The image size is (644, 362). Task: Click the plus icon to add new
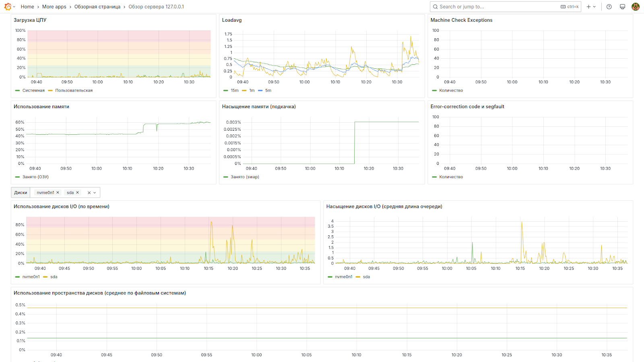[x=588, y=7]
